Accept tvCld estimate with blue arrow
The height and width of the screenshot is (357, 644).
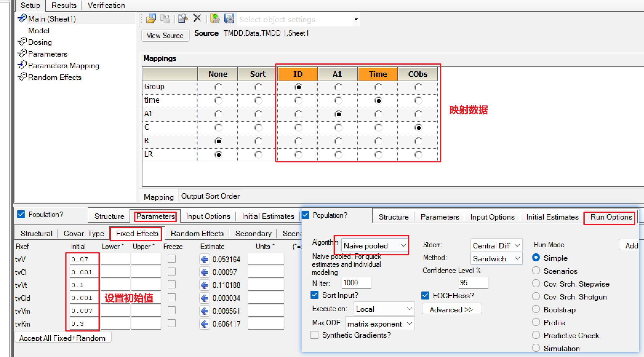pyautogui.click(x=204, y=298)
